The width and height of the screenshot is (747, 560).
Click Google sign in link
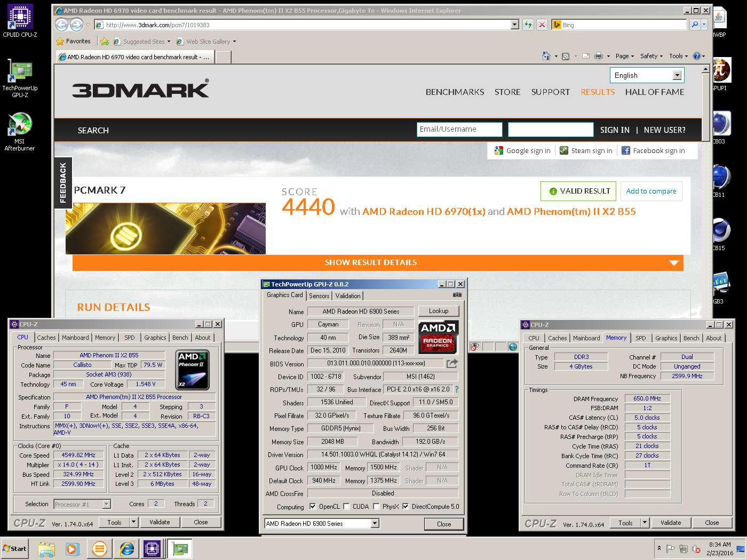click(x=522, y=151)
